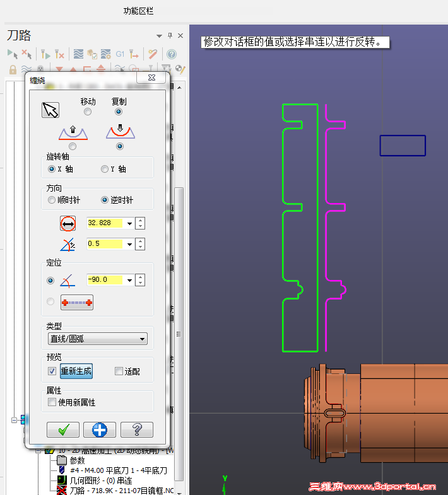Click the two-point positioning button
The width and height of the screenshot is (448, 495).
[x=77, y=303]
